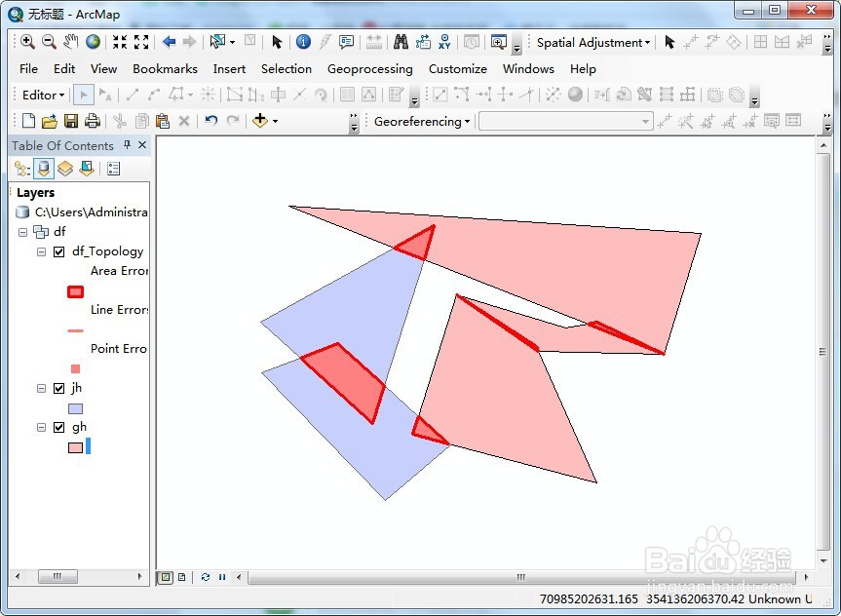This screenshot has height=616, width=841.
Task: Open the Find binoculars tool
Action: (401, 42)
